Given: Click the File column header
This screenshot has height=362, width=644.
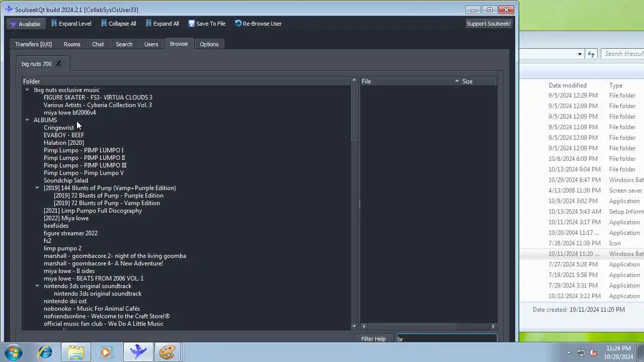Looking at the screenshot, I should 410,81.
